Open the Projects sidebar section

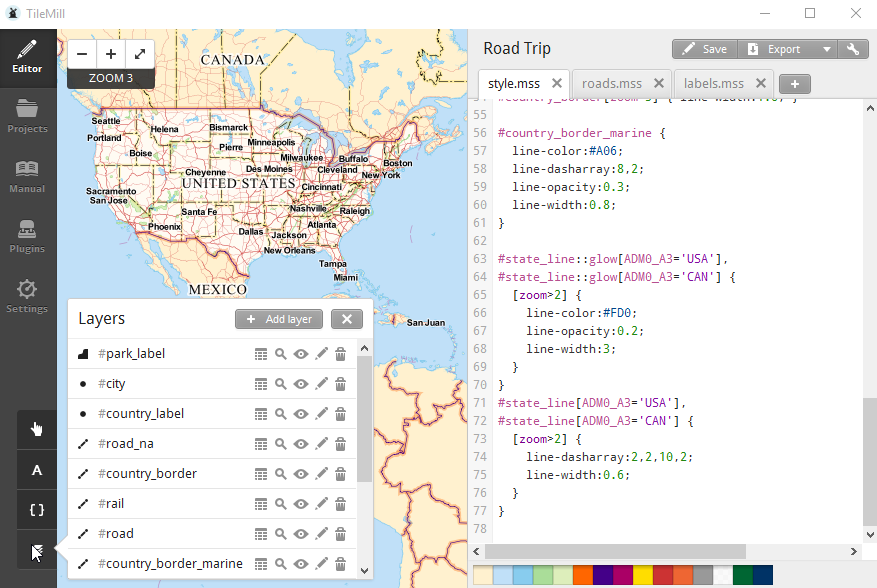pyautogui.click(x=28, y=117)
